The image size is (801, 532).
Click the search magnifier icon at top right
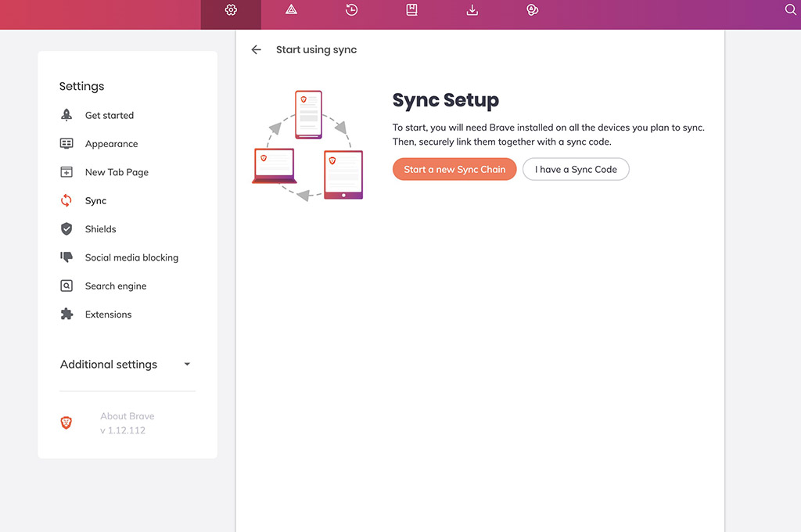pos(790,10)
